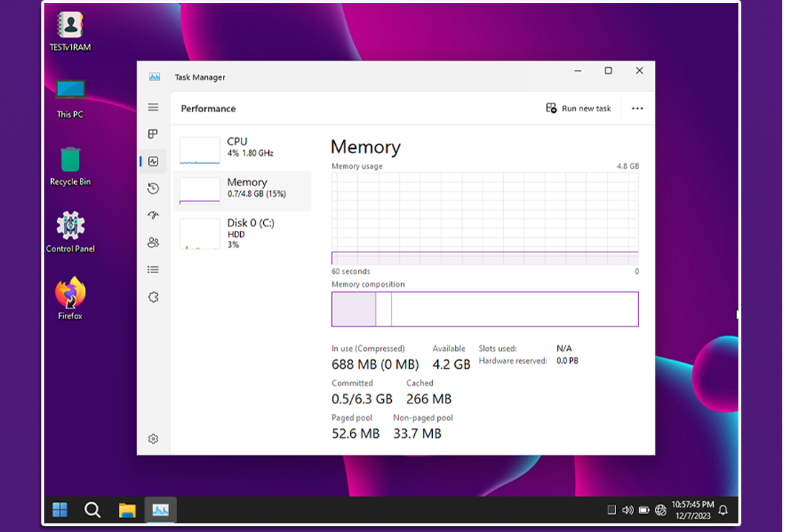Open the Processes page in sidebar

coord(153,134)
